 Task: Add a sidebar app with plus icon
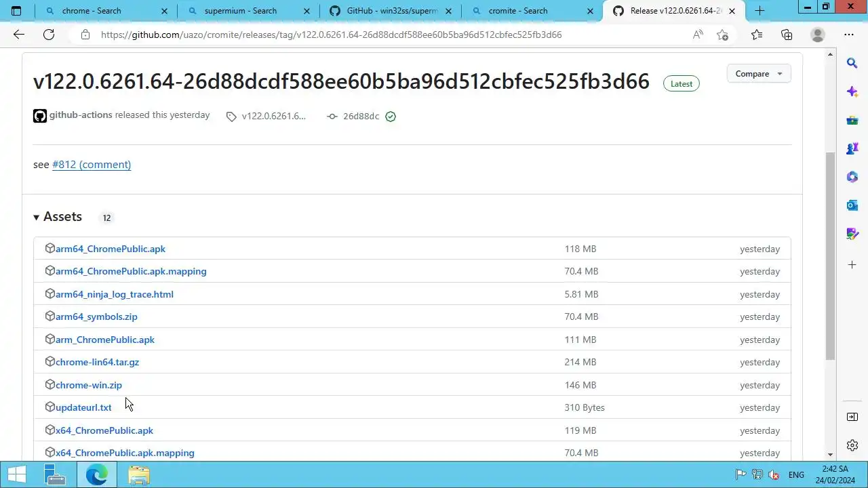point(852,264)
